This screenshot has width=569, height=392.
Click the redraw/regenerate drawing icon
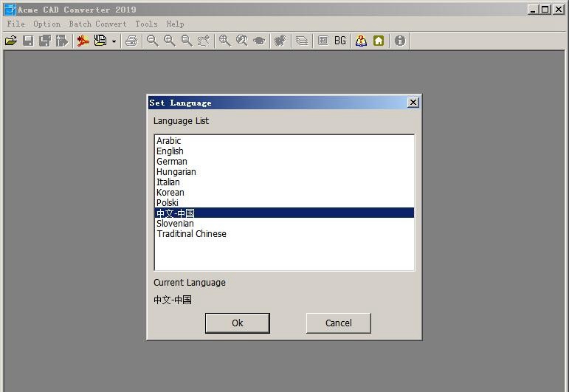coord(280,41)
